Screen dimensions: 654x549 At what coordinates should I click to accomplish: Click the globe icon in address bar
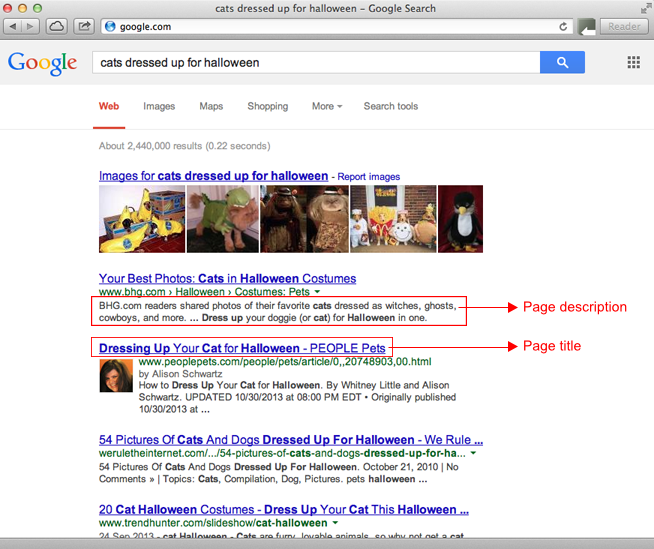[110, 27]
